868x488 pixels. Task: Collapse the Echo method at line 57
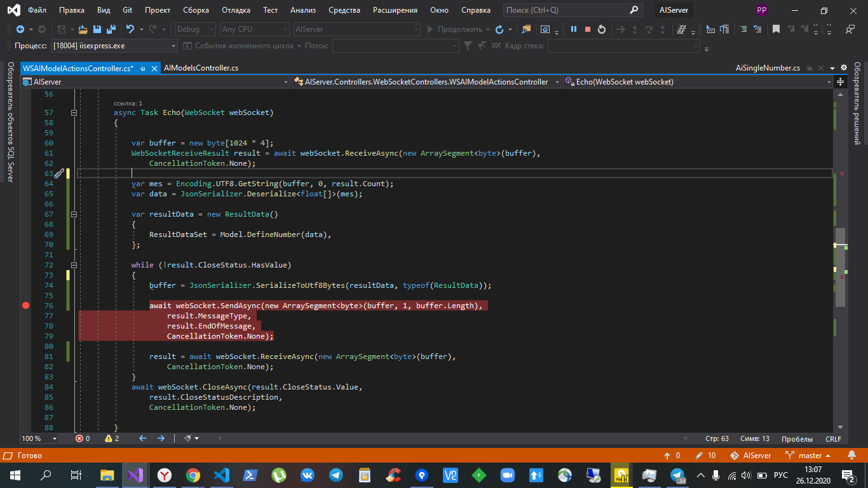click(74, 112)
